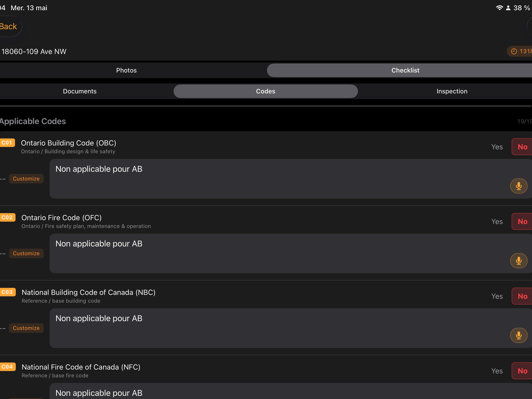Switch to the Photos tab
The height and width of the screenshot is (399, 532).
point(126,70)
